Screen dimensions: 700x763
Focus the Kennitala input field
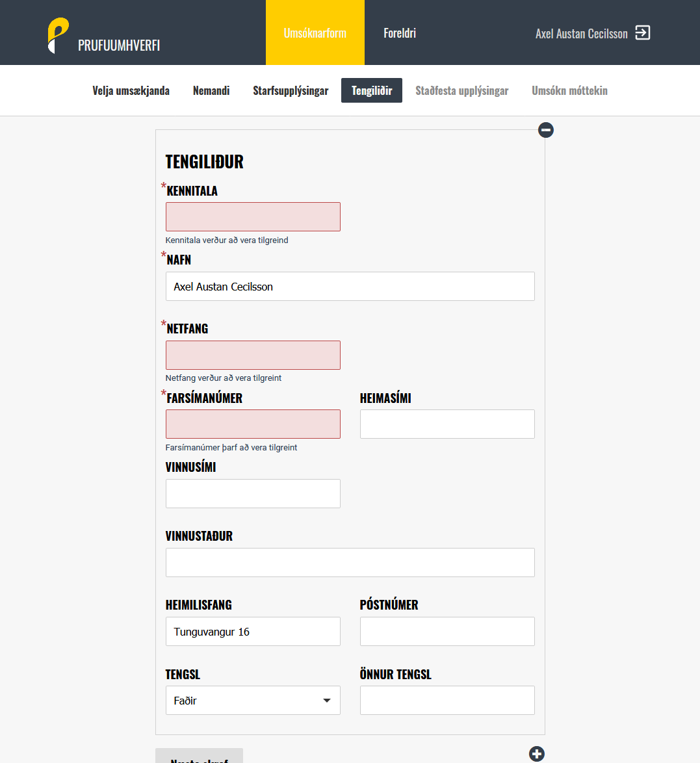coord(253,217)
